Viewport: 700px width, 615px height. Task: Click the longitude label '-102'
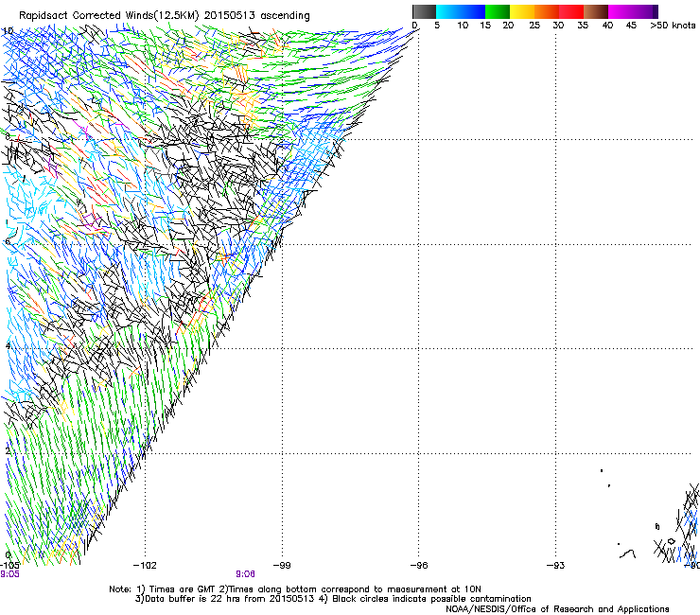(145, 566)
